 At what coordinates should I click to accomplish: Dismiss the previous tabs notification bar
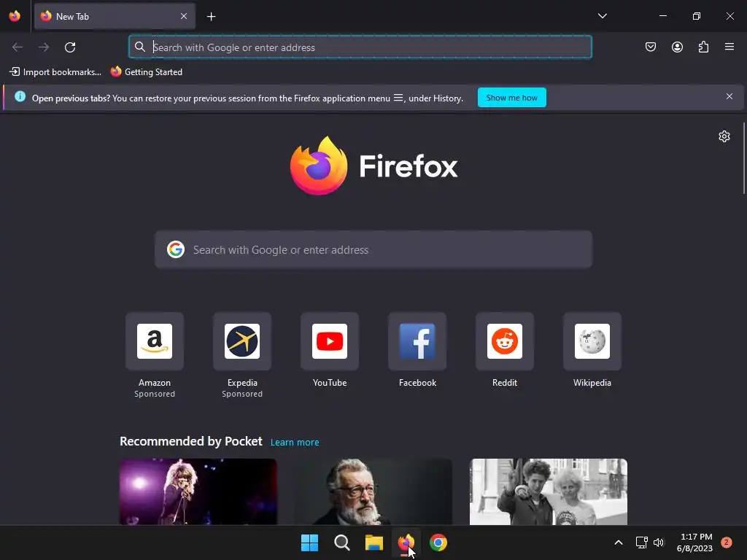tap(729, 97)
